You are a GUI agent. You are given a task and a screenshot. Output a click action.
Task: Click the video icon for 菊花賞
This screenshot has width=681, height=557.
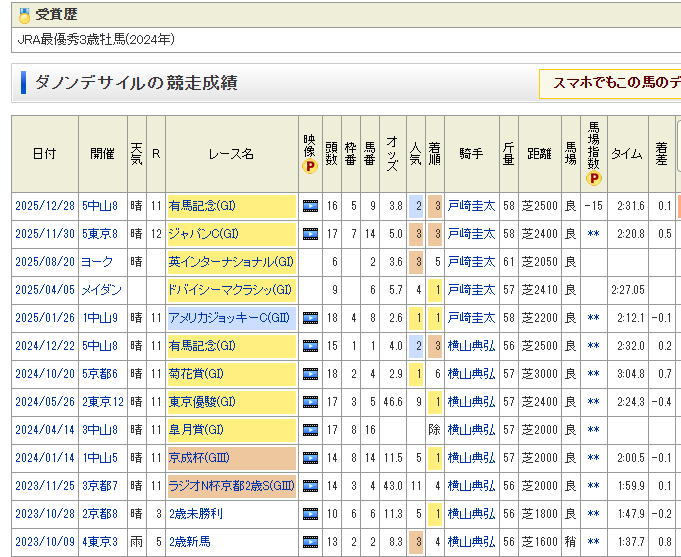click(310, 374)
